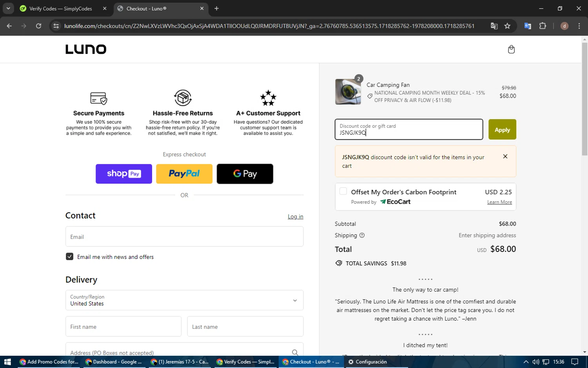Open the browser extensions puzzle icon

pos(543,26)
